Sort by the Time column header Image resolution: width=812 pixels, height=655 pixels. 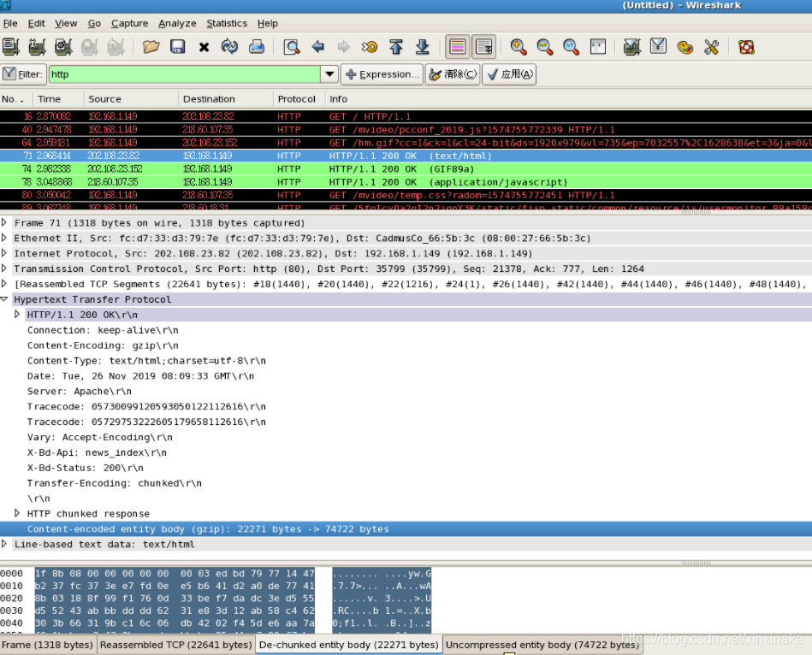[58, 99]
